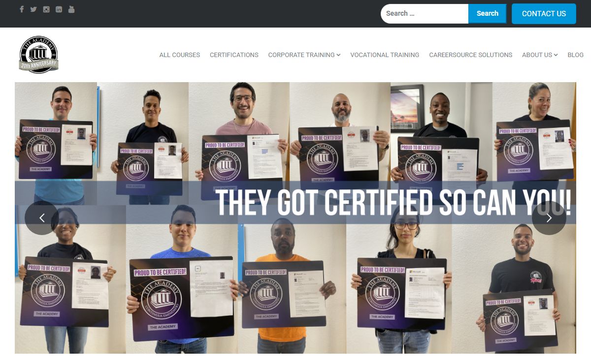Open ALL COURSES menu item
The height and width of the screenshot is (364, 591).
tap(180, 55)
